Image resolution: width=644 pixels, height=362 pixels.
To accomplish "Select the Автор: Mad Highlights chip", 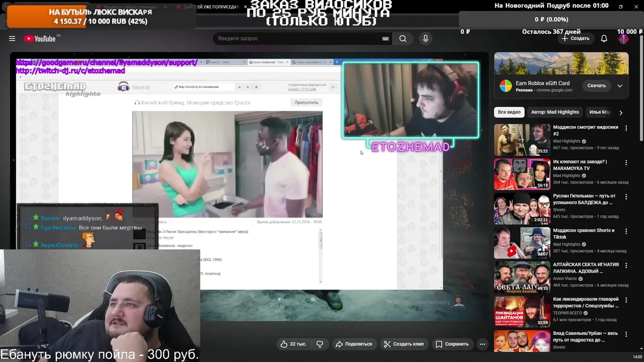I will pyautogui.click(x=555, y=112).
